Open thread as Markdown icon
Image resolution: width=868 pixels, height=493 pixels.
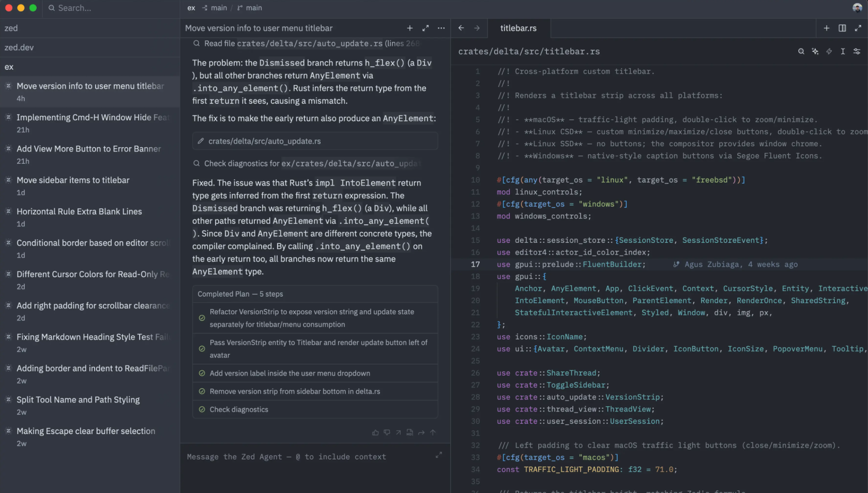pyautogui.click(x=409, y=433)
